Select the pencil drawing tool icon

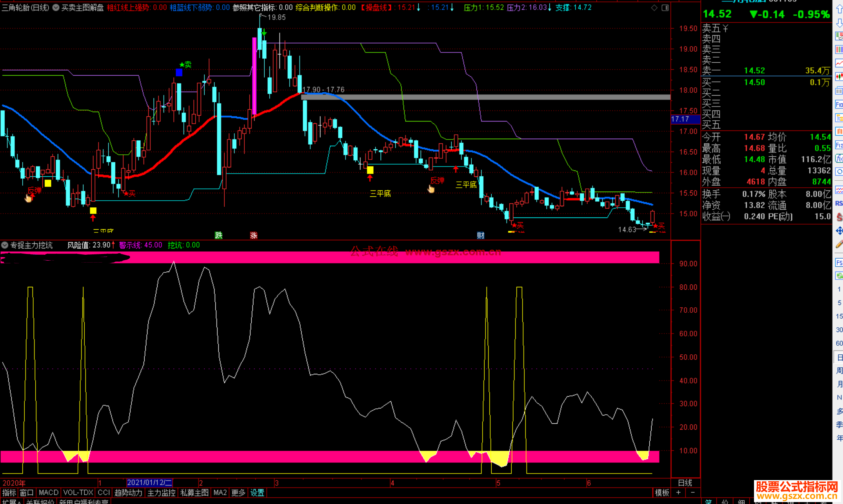pyautogui.click(x=839, y=245)
